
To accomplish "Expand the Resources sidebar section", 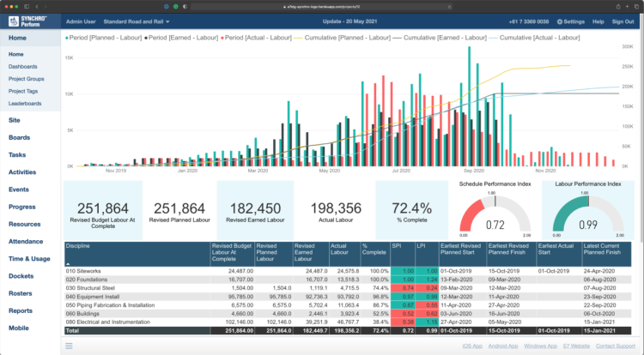I will tap(25, 224).
